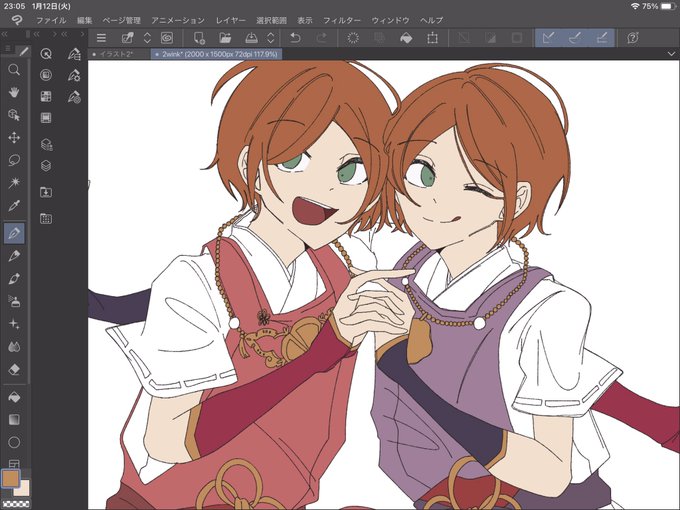
Task: Open the Color Set grid palette icon
Action: click(46, 96)
